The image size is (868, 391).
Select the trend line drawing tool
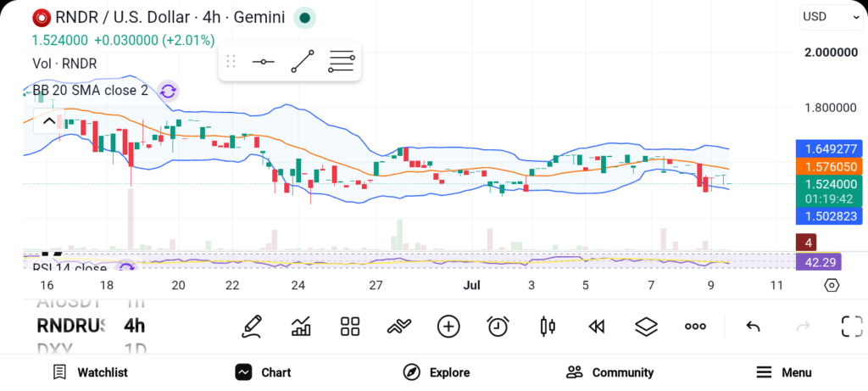point(303,61)
